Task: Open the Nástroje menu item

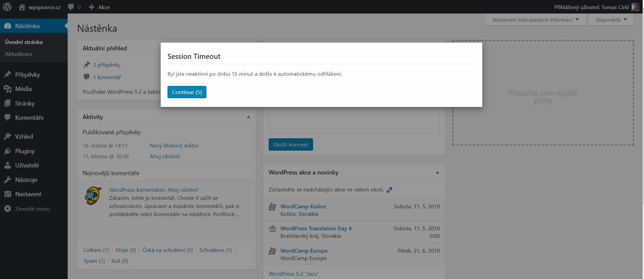Action: (x=34, y=180)
